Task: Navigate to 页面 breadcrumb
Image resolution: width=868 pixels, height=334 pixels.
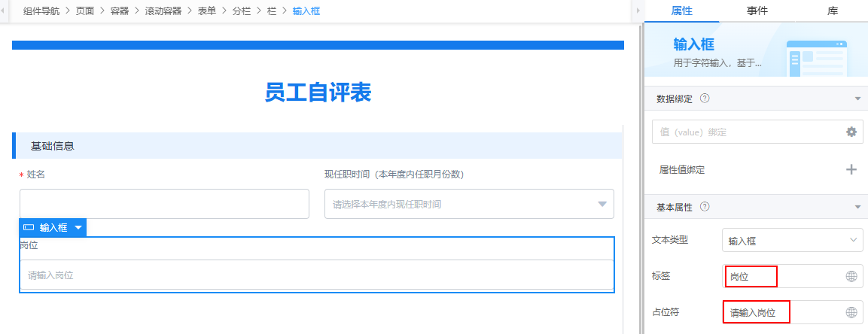Action: [x=85, y=11]
